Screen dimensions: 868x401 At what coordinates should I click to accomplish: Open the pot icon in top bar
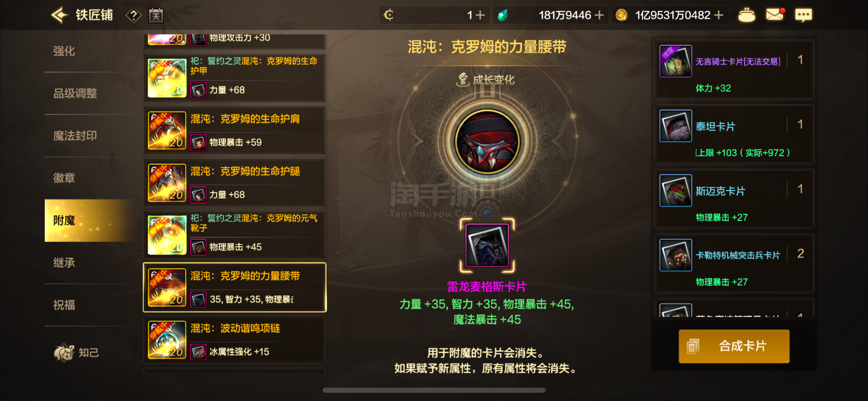click(x=746, y=15)
